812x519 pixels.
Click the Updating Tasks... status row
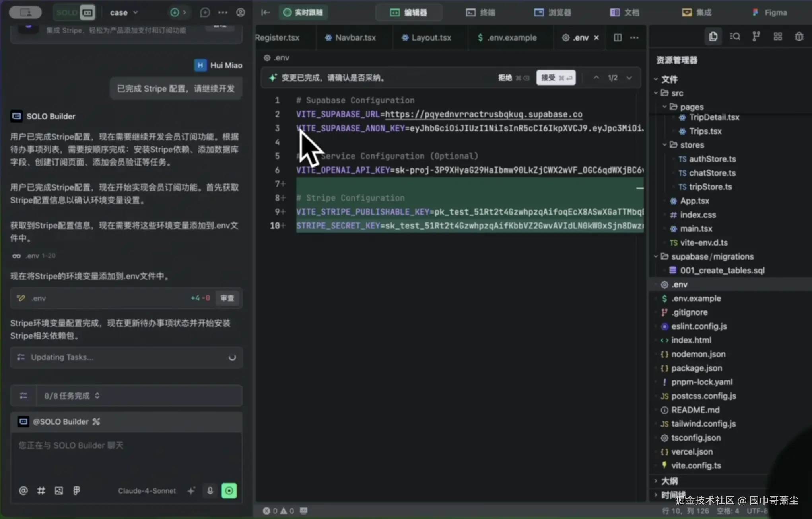(126, 357)
